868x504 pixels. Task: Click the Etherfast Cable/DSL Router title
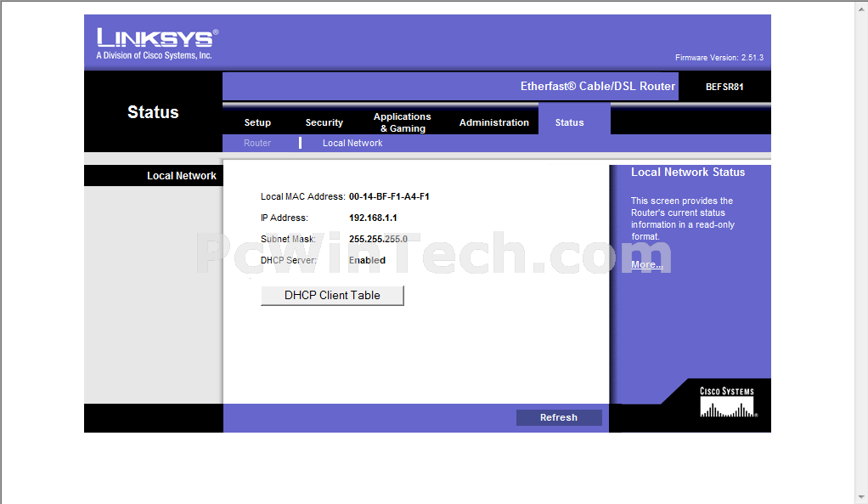point(598,87)
